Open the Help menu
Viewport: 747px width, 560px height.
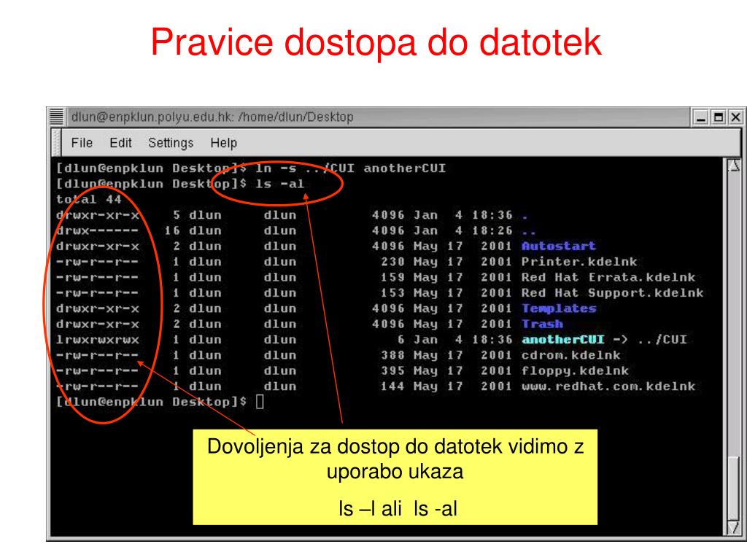pyautogui.click(x=223, y=143)
